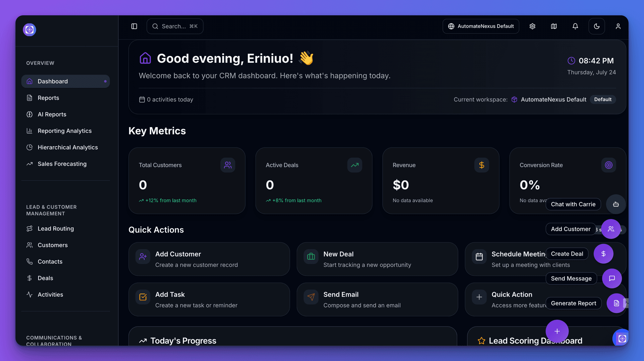
Task: Click the Create Deal button
Action: (567, 254)
